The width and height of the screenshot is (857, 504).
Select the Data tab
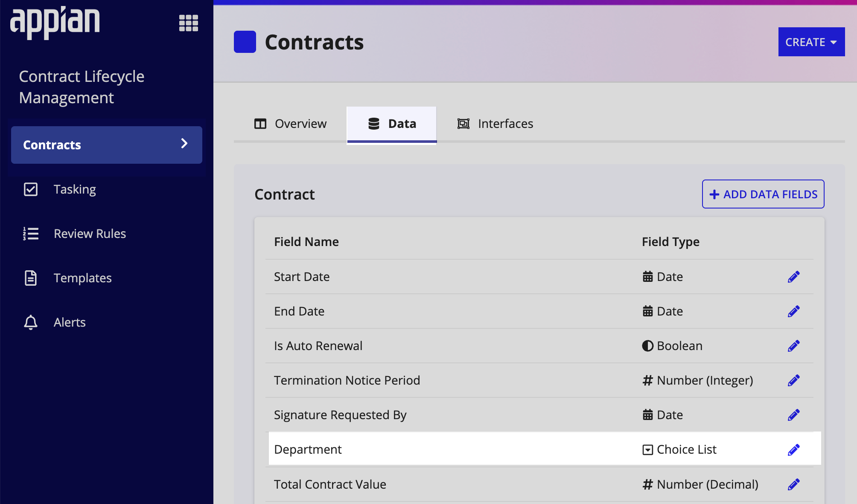point(392,124)
